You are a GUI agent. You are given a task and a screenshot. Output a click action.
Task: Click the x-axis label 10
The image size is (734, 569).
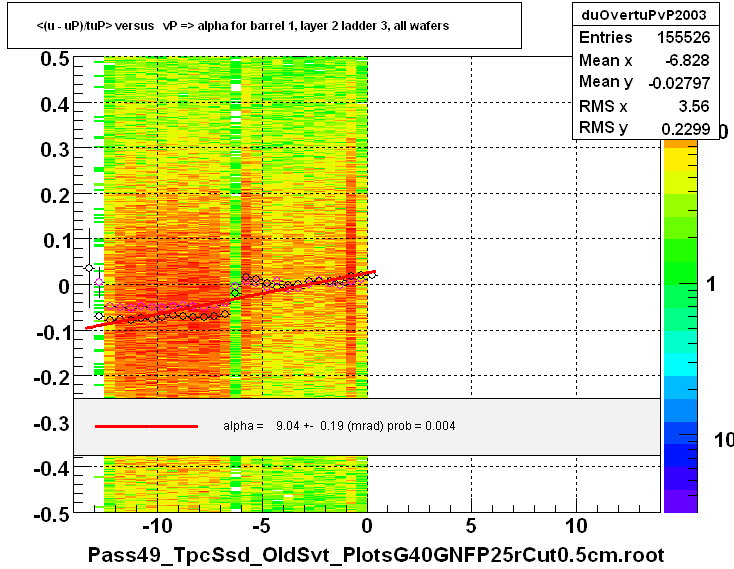(x=576, y=527)
